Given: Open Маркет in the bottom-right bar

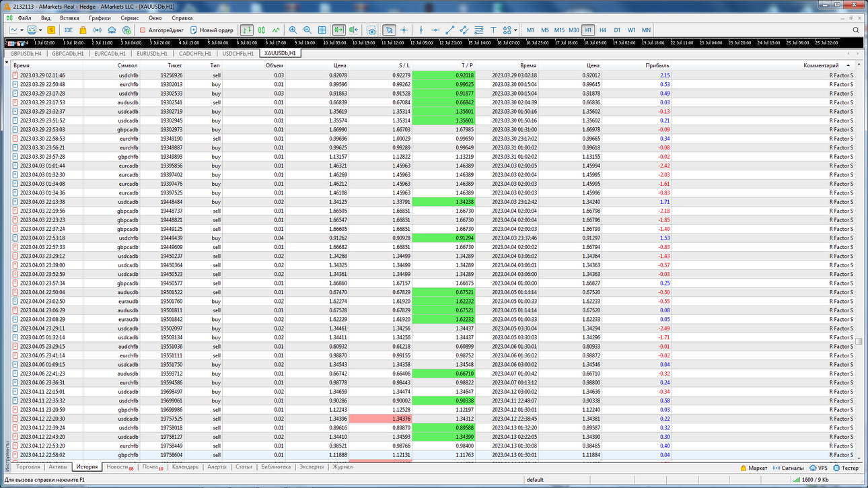Looking at the screenshot, I should (754, 467).
